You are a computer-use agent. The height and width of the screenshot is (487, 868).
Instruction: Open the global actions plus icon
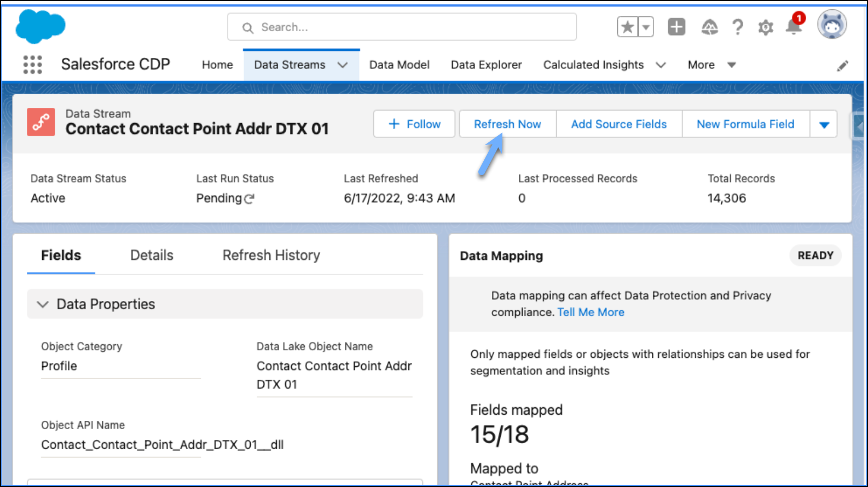(x=676, y=27)
